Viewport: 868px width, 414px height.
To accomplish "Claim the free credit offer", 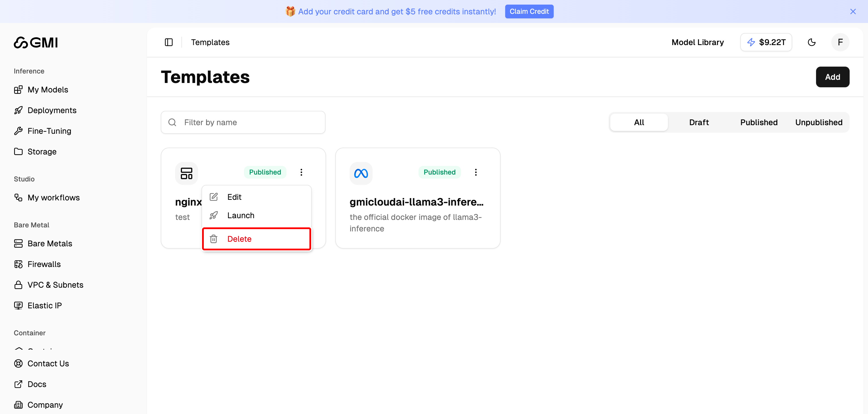I will [529, 11].
